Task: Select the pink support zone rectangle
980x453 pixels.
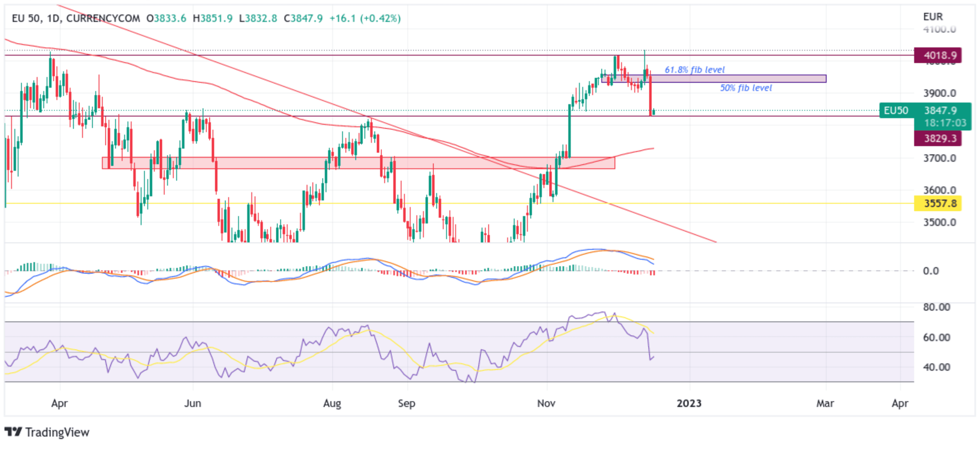Action: pos(358,163)
